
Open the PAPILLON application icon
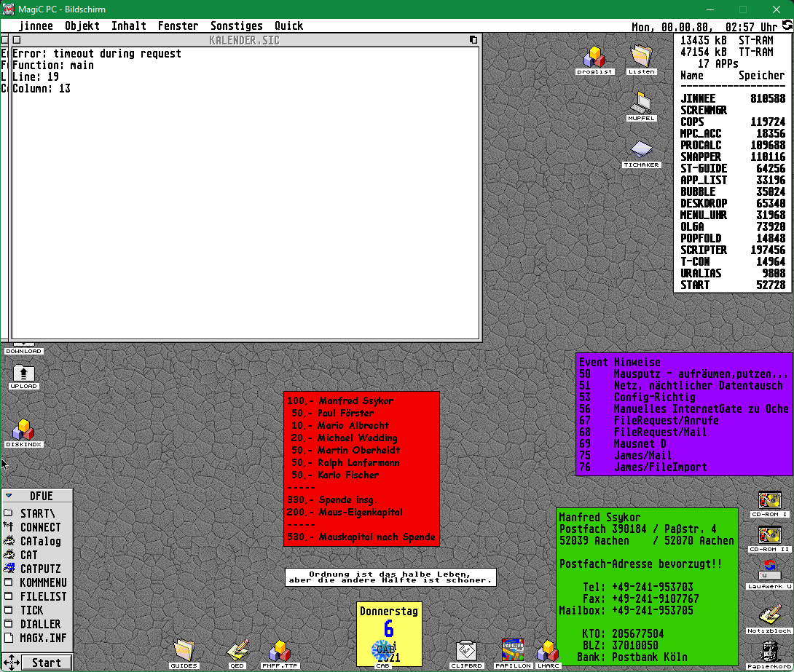513,650
